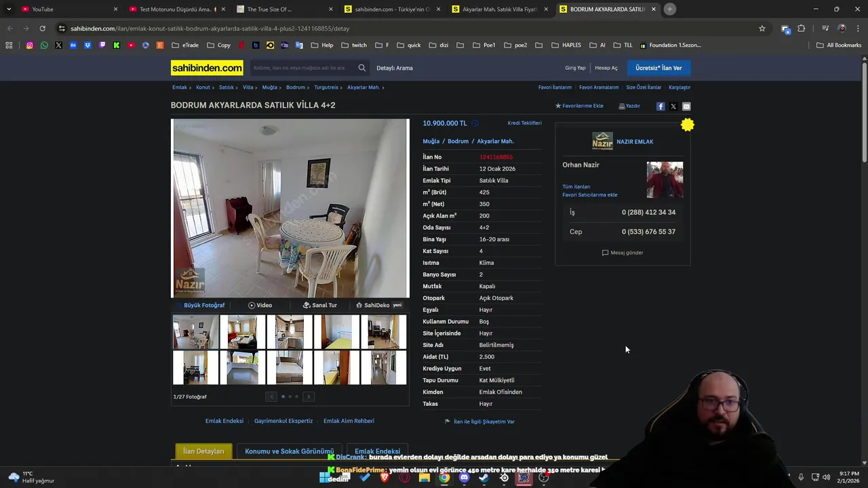This screenshot has height=488, width=868.
Task: Open Brave browser from the taskbar
Action: [384, 477]
